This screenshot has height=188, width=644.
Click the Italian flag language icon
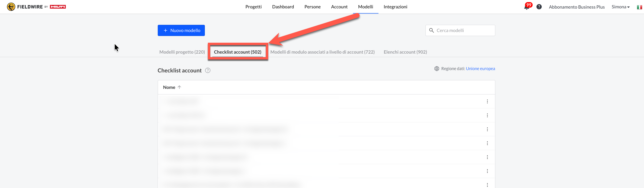pyautogui.click(x=639, y=7)
